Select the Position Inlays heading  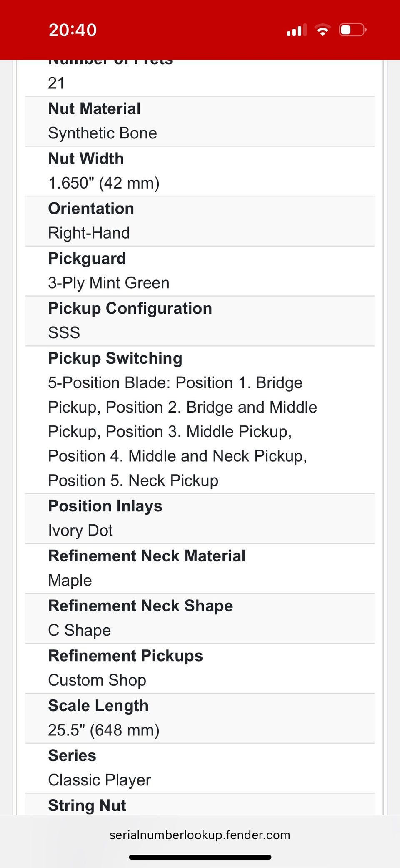(105, 506)
